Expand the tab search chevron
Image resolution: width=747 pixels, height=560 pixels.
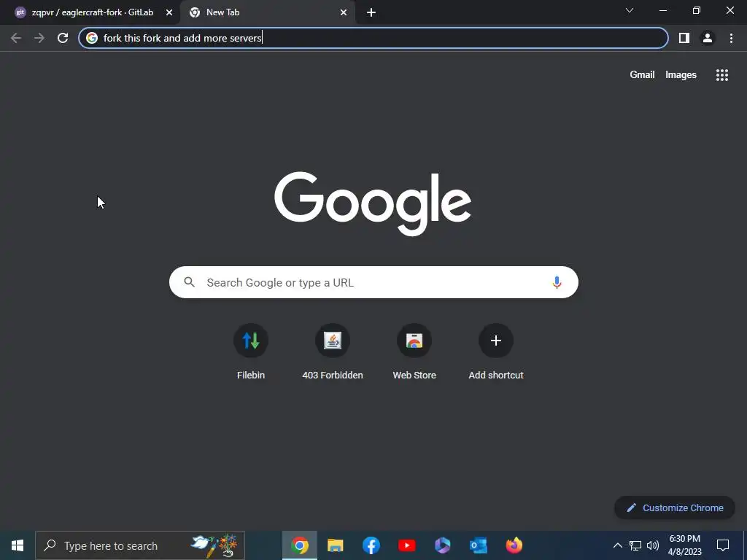(x=630, y=10)
